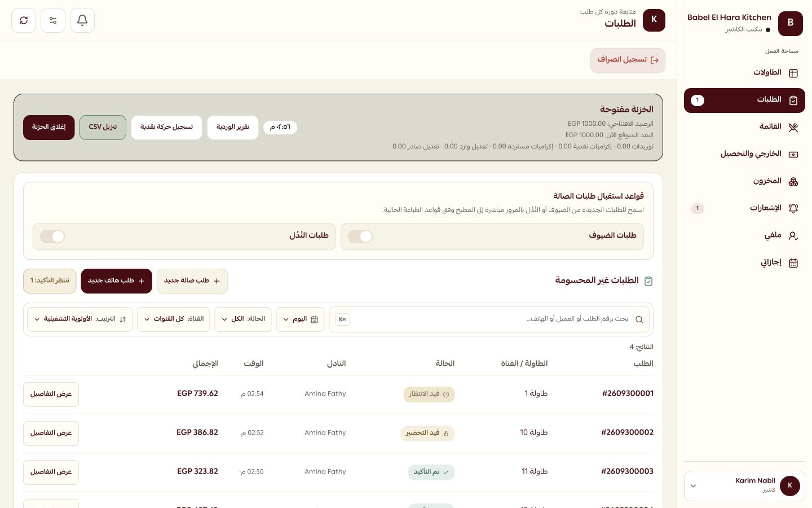Click order number #2609300003
The height and width of the screenshot is (508, 812).
click(x=627, y=472)
